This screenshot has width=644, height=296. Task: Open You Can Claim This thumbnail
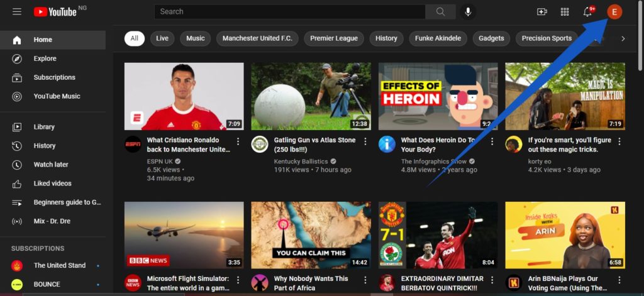point(311,235)
